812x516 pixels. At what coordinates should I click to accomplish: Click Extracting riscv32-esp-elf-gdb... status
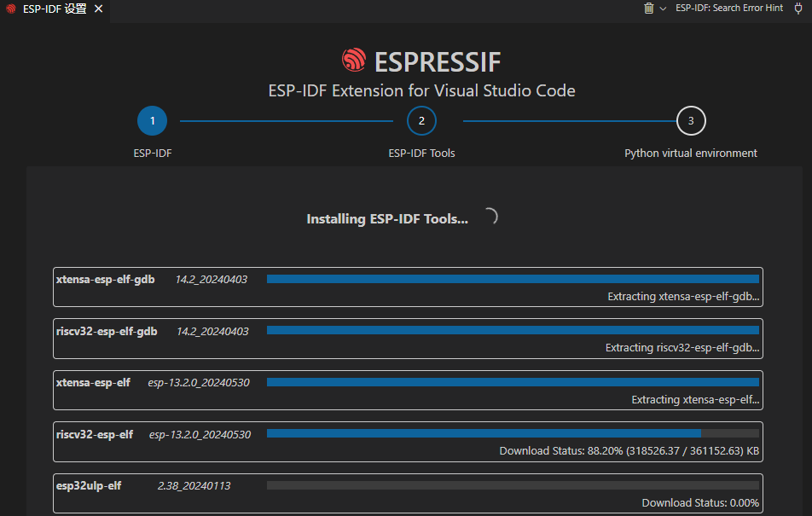(x=682, y=348)
